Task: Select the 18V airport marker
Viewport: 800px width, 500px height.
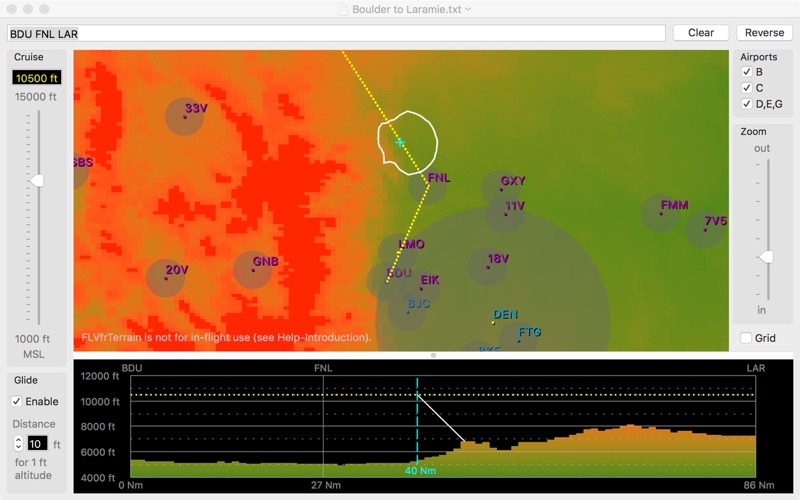Action: 487,266
